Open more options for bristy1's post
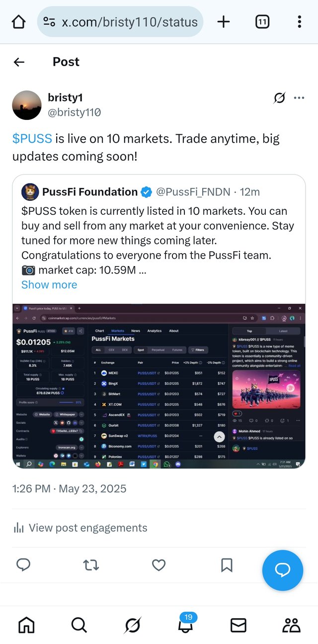The width and height of the screenshot is (318, 644). coord(299,98)
